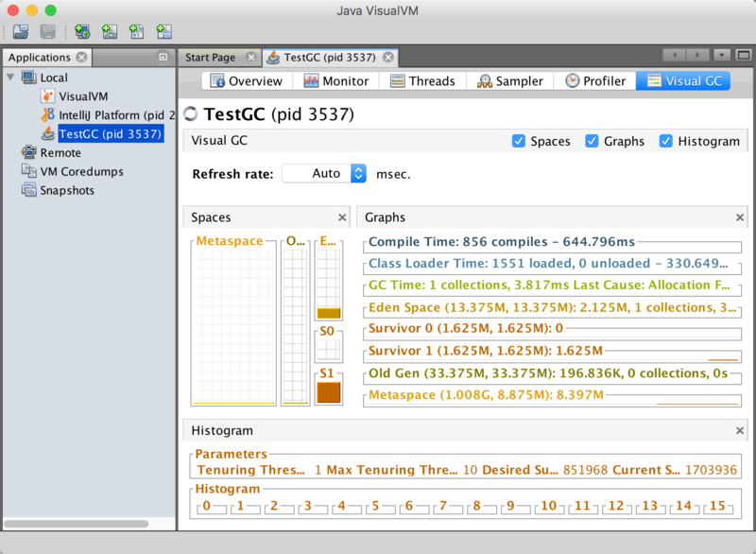Viewport: 756px width, 554px height.
Task: Collapse the Local tree node
Action: coord(10,78)
